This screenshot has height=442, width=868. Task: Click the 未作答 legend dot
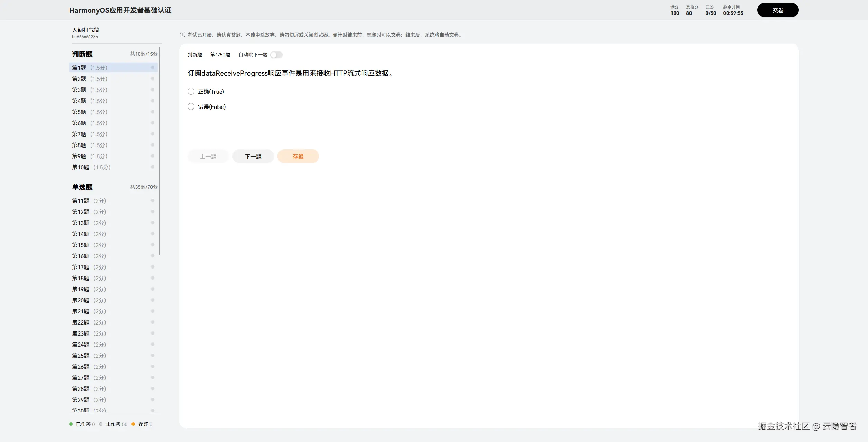tap(101, 424)
